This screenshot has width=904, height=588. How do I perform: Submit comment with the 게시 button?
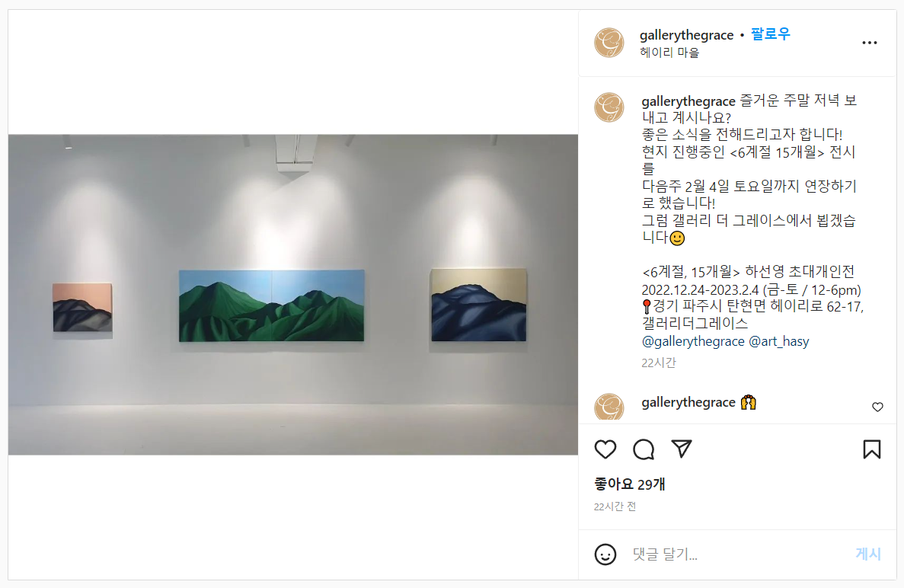[x=868, y=554]
